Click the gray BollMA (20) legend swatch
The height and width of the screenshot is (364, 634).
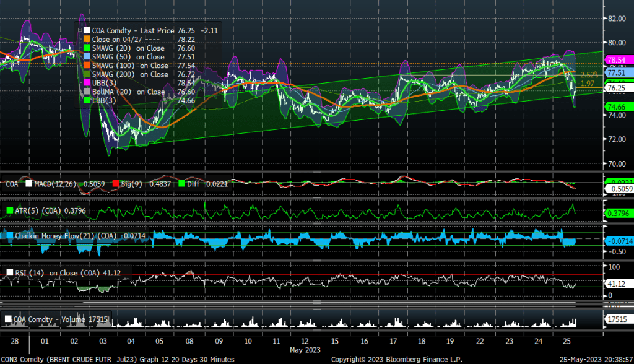tap(87, 92)
